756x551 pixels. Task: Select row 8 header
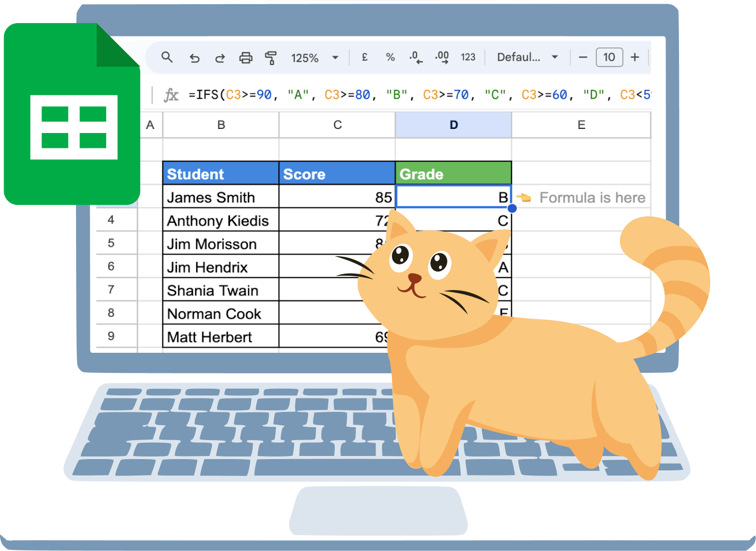coord(111,313)
